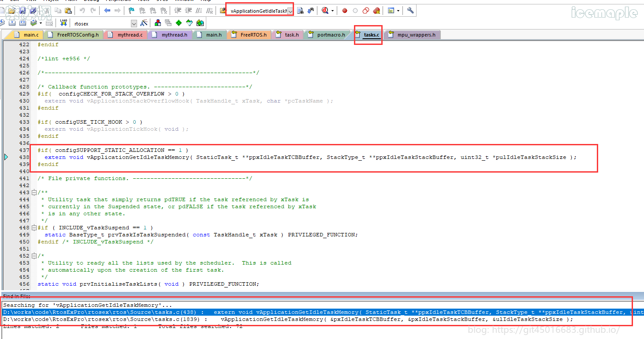
Task: Select the tasks.c(1839) search result row
Action: (323, 319)
